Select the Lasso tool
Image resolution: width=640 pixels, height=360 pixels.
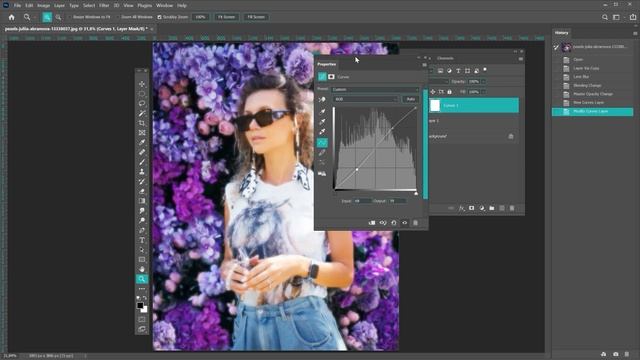coord(142,103)
